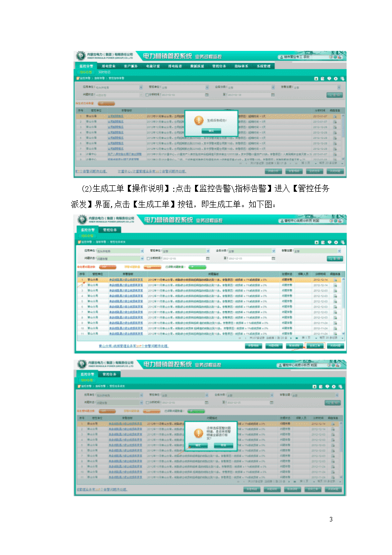This screenshot has height=555, width=392.
Task: Open row 2 indicator link in second screenshot
Action: point(126,285)
